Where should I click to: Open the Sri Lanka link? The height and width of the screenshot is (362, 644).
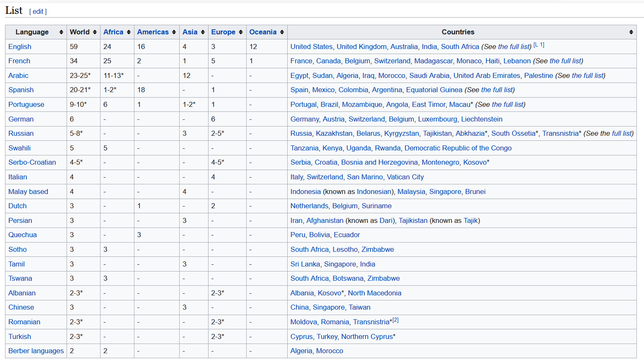point(305,264)
